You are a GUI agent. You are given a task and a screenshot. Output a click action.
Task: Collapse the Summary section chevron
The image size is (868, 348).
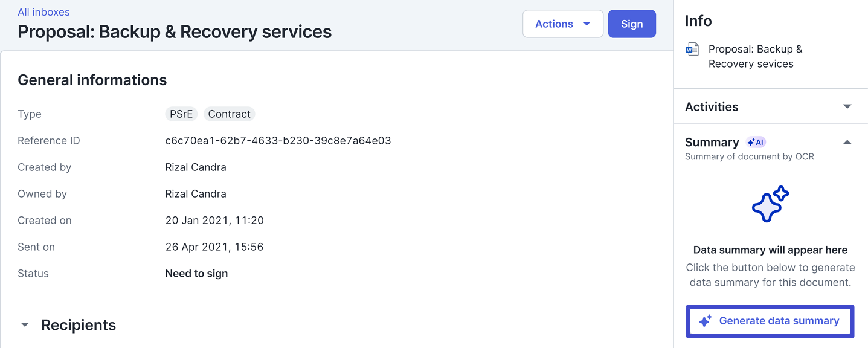click(847, 143)
